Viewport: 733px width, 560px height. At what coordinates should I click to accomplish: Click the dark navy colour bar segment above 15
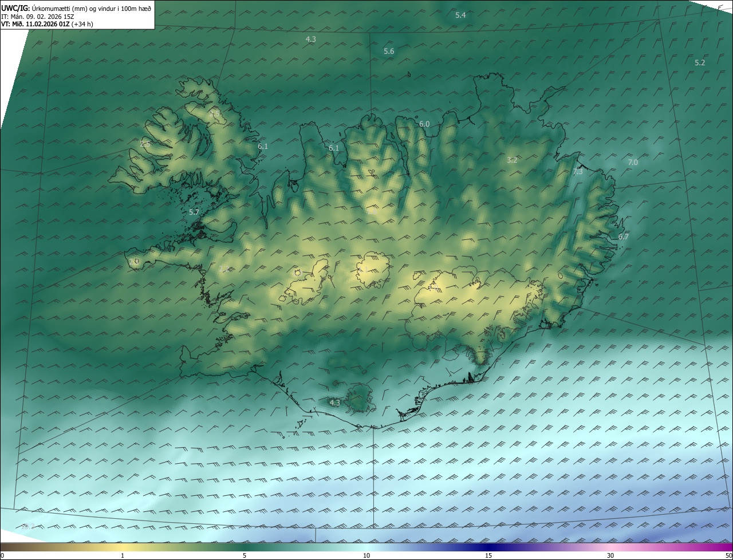488,547
